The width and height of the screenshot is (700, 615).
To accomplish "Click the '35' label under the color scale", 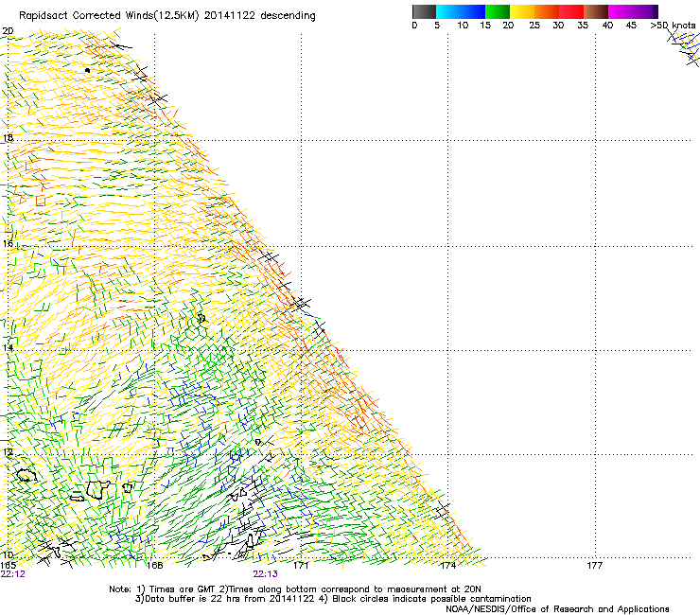I will 583,26.
